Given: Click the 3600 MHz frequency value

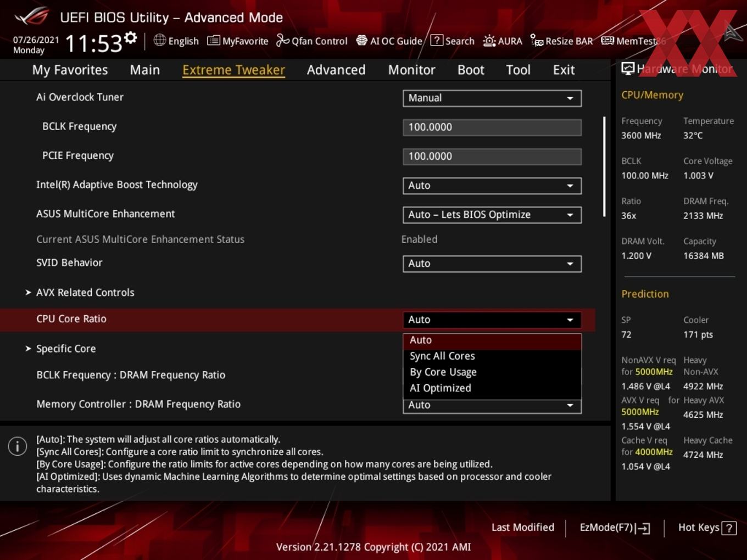Looking at the screenshot, I should point(641,135).
